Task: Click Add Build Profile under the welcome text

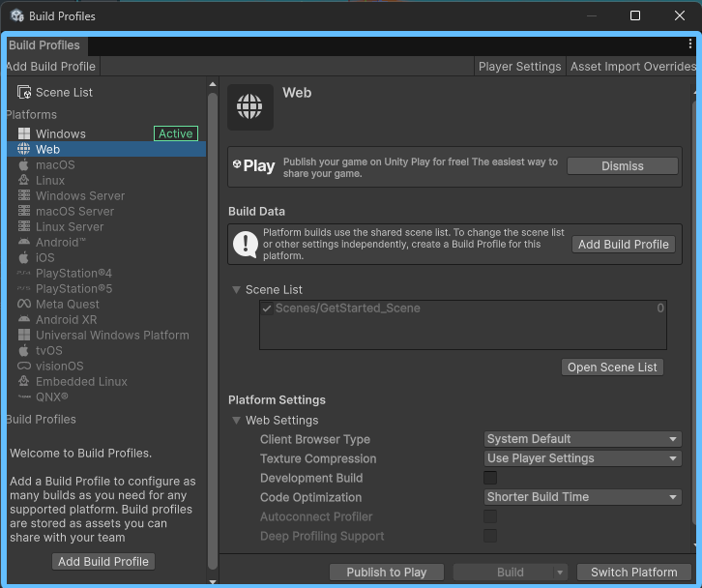Action: [x=103, y=562]
